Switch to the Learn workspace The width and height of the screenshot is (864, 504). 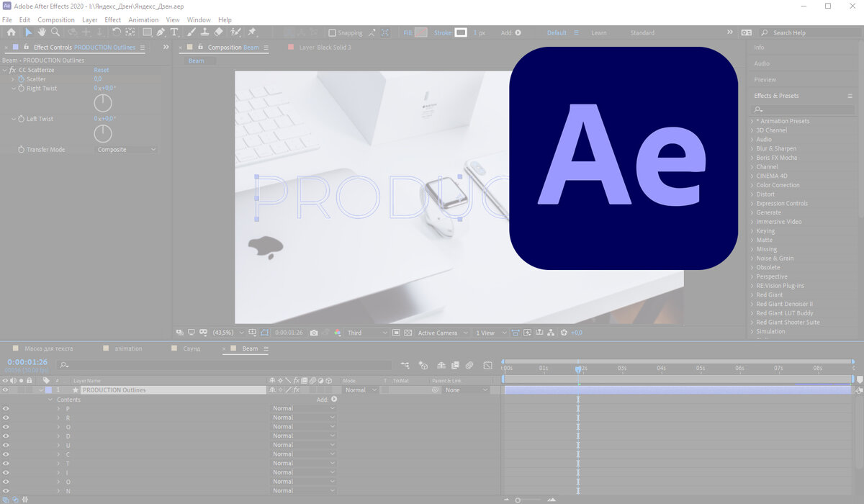[599, 32]
